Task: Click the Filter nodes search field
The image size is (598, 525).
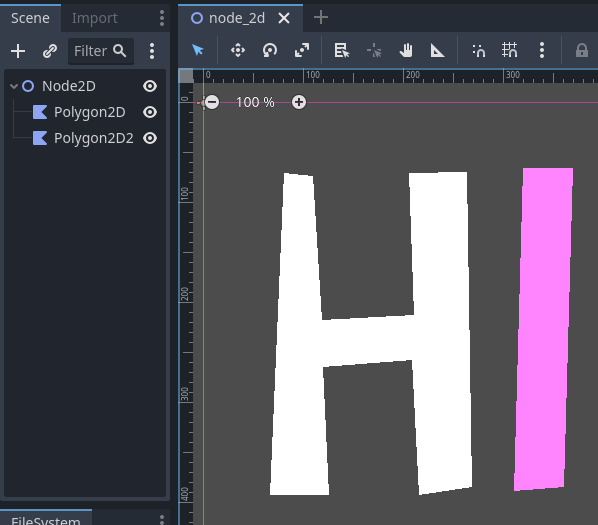Action: (101, 51)
